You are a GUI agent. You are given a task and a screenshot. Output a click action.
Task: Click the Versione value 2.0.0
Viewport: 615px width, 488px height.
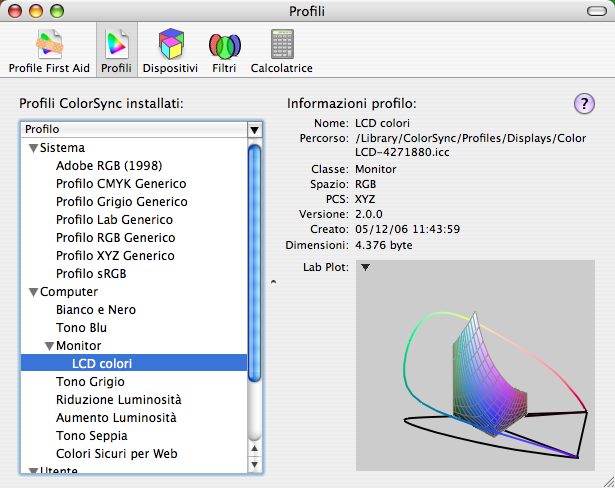pos(369,214)
